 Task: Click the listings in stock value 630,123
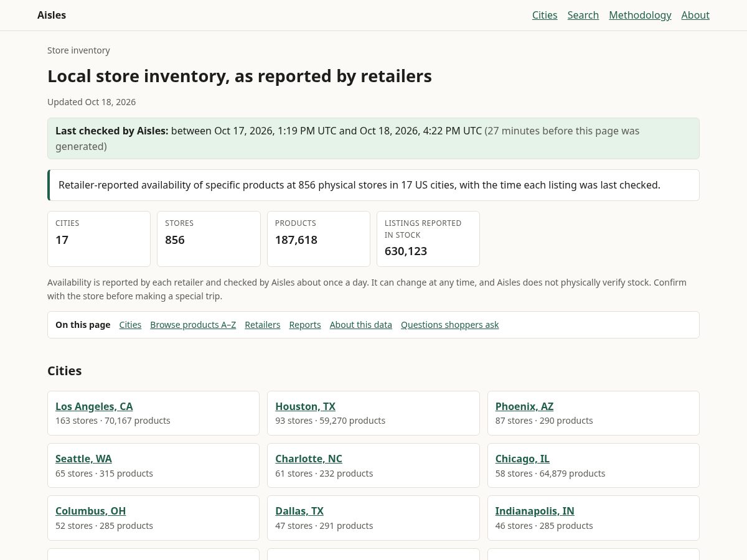coord(406,251)
